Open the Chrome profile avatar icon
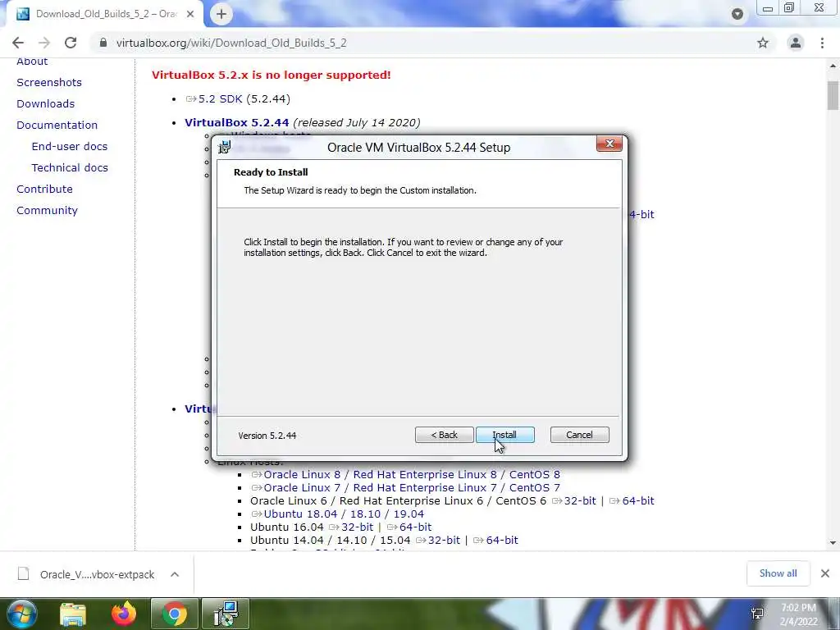This screenshot has height=630, width=840. (796, 43)
